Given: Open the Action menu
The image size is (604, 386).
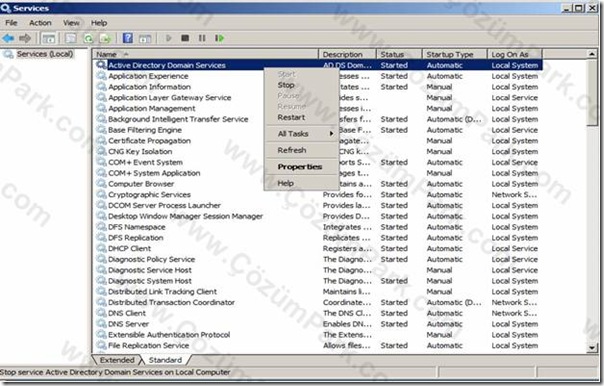Looking at the screenshot, I should 40,23.
